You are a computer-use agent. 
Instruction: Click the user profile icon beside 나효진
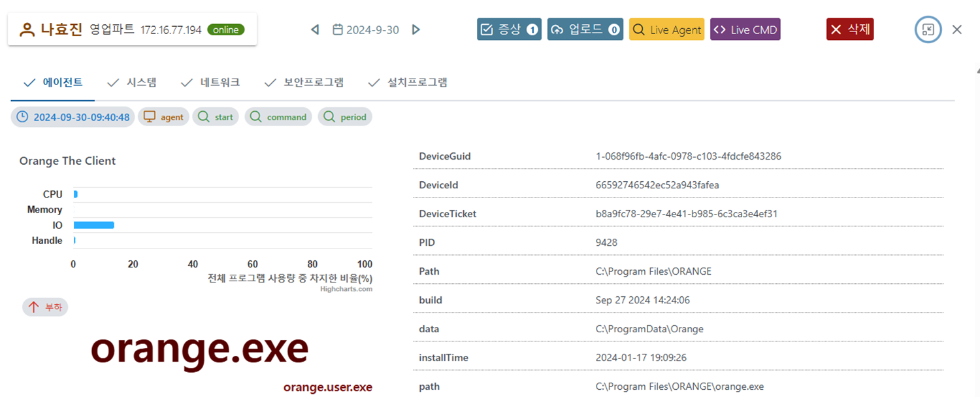pyautogui.click(x=27, y=29)
